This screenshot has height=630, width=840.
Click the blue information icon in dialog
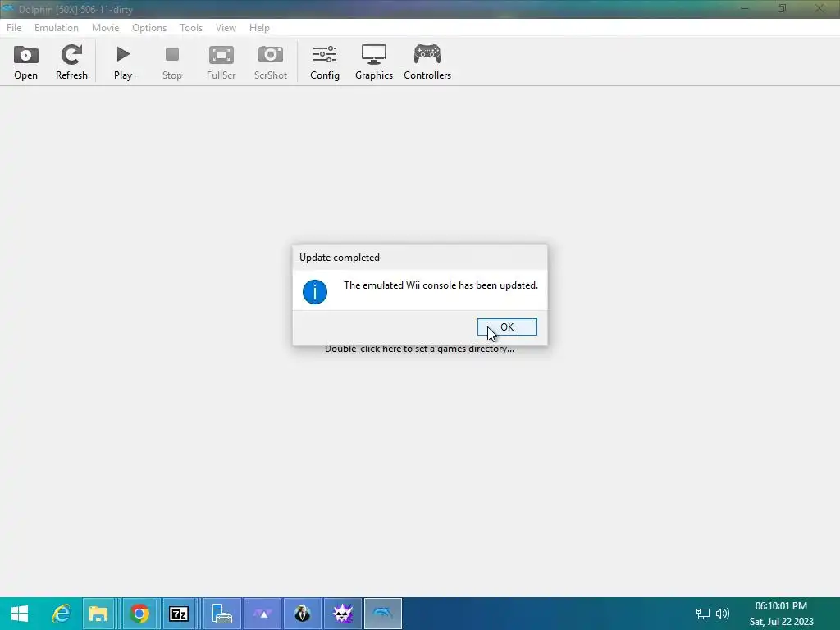tap(315, 292)
